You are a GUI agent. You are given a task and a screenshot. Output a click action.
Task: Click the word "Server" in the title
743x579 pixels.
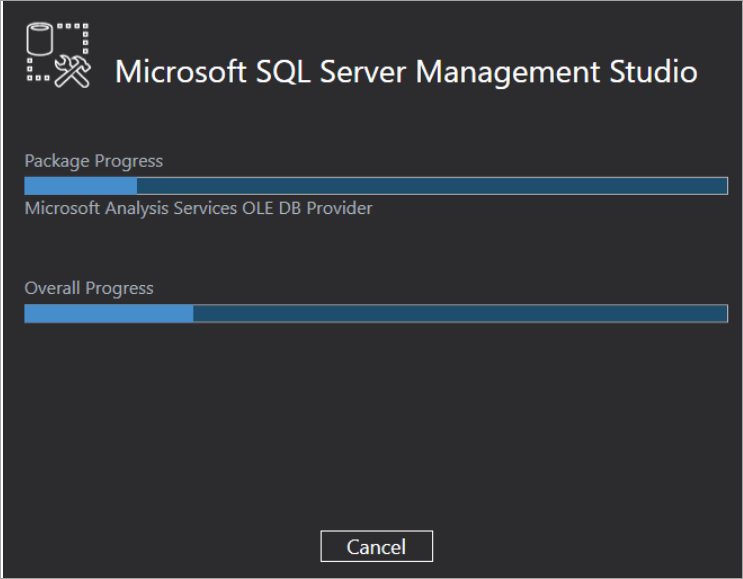[x=363, y=72]
